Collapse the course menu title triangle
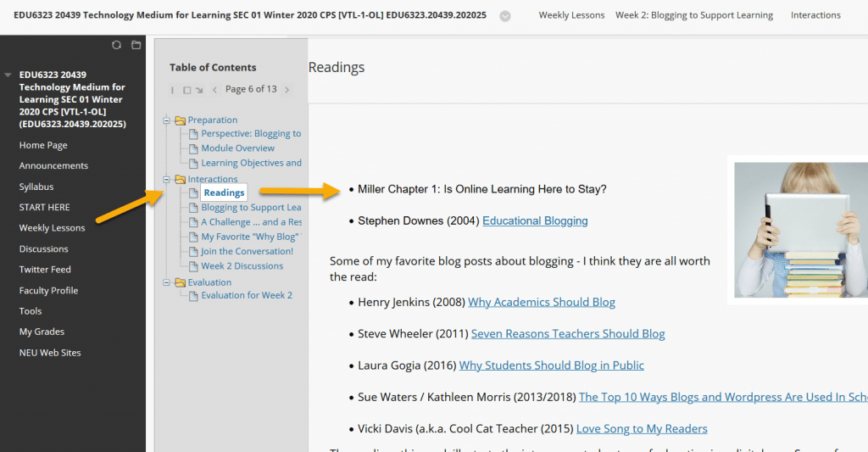Image resolution: width=868 pixels, height=452 pixels. (8, 75)
